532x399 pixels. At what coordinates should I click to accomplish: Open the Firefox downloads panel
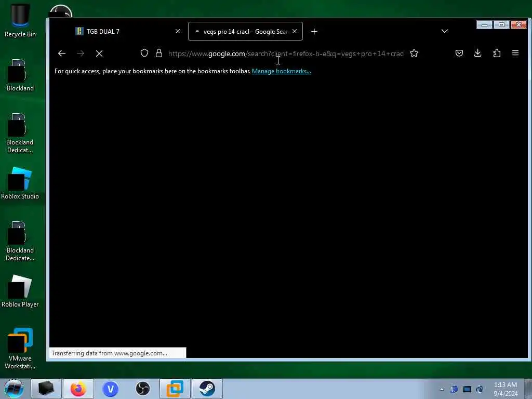click(x=478, y=53)
